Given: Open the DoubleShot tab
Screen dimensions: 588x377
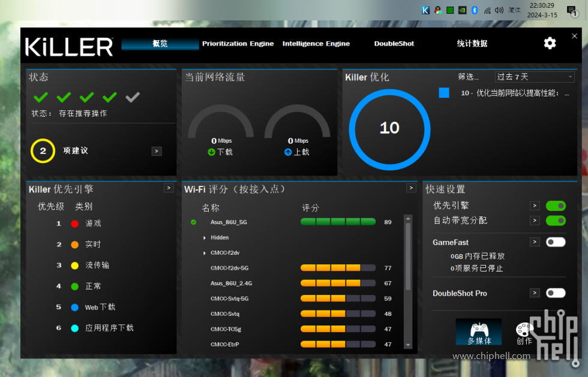Looking at the screenshot, I should click(394, 44).
